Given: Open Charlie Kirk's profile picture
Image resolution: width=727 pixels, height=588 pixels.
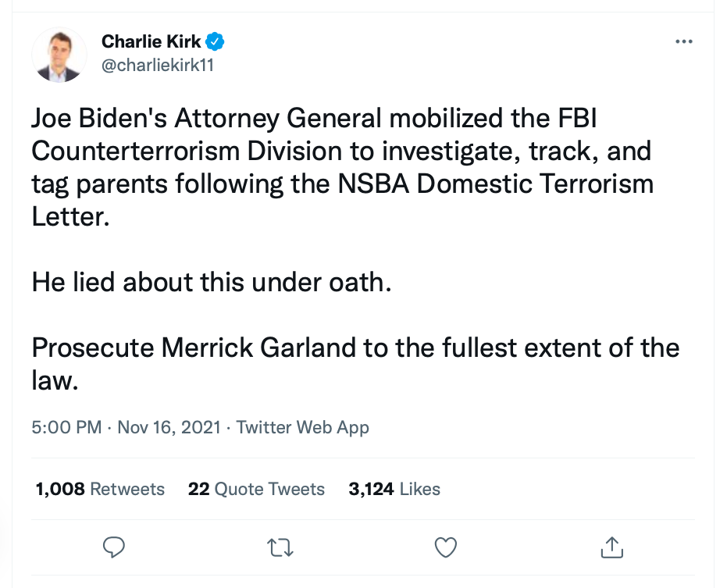Looking at the screenshot, I should pyautogui.click(x=59, y=55).
